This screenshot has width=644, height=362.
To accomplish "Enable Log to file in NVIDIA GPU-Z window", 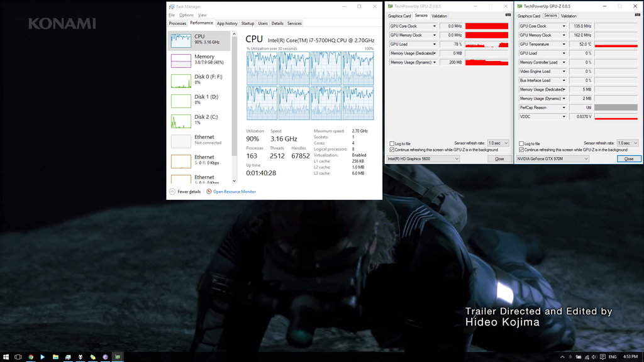I will point(521,144).
